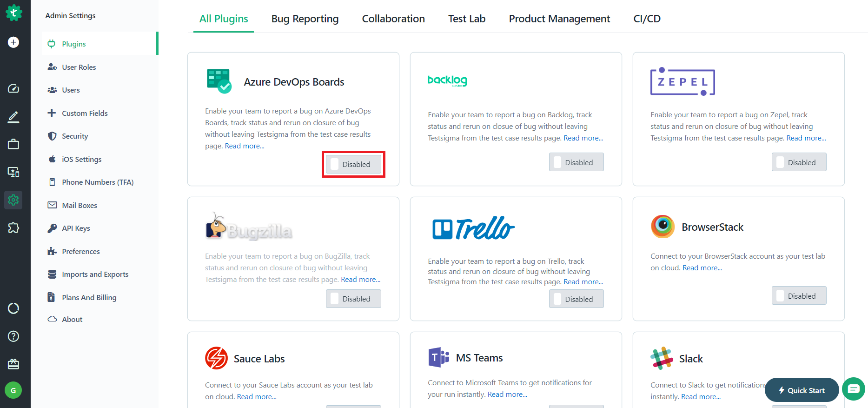Click the circular usage icon in sidebar

pyautogui.click(x=13, y=308)
